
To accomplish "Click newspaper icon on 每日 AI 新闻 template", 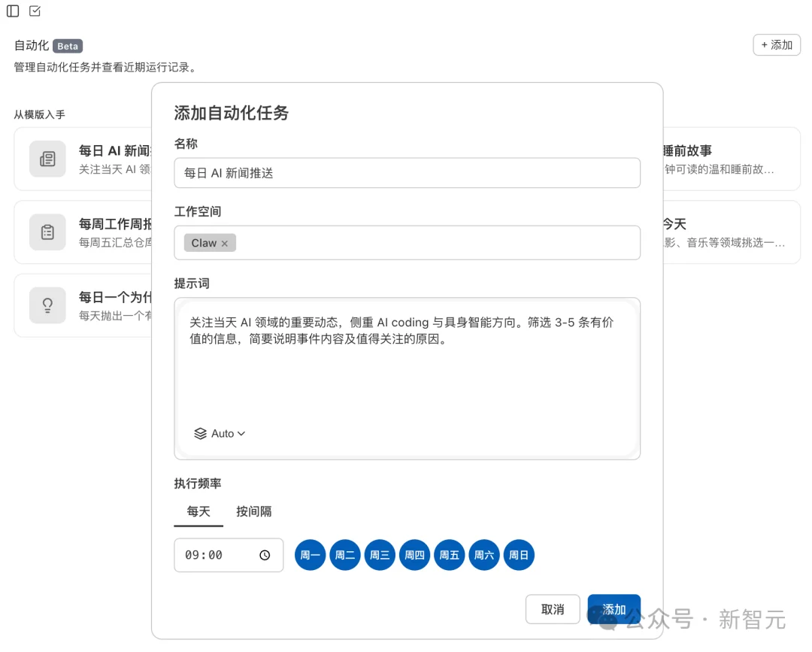I will [47, 159].
